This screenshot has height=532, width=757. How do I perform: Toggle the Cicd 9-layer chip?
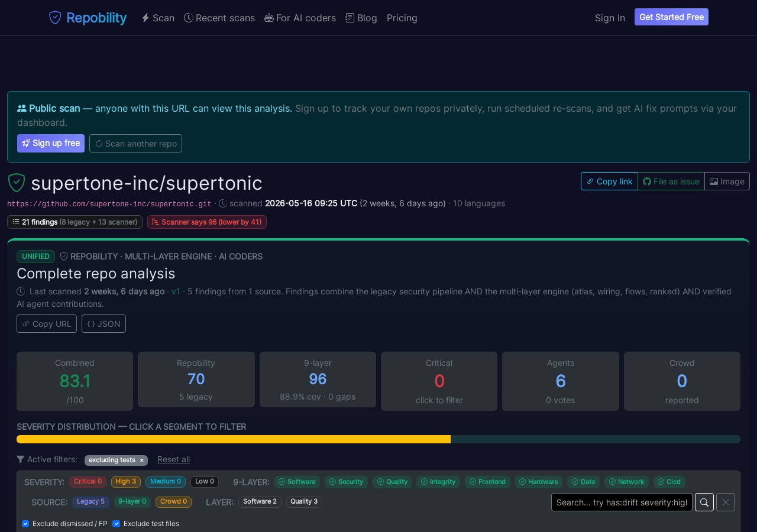[669, 482]
